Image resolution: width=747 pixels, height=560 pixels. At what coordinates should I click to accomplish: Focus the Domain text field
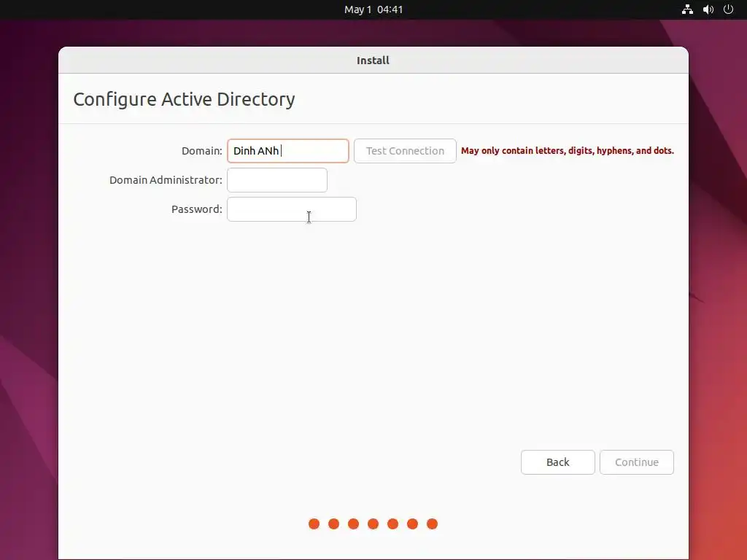pos(287,151)
